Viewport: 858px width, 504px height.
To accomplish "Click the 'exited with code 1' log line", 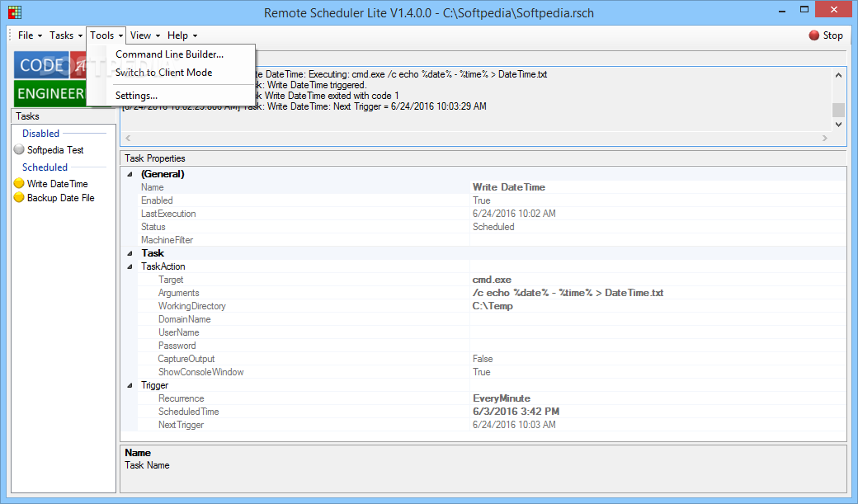I will pyautogui.click(x=328, y=96).
